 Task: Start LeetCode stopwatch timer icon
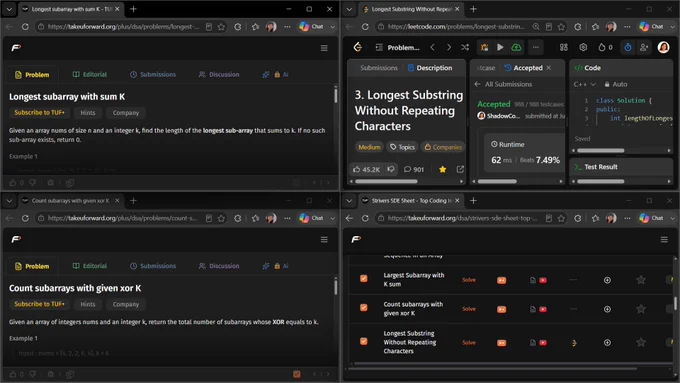click(x=628, y=47)
